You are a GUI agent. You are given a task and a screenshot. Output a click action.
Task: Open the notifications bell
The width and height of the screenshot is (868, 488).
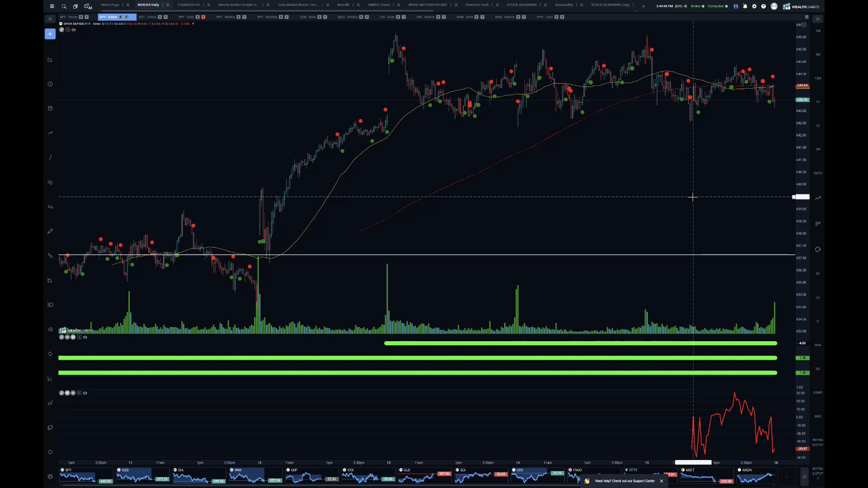(745, 6)
